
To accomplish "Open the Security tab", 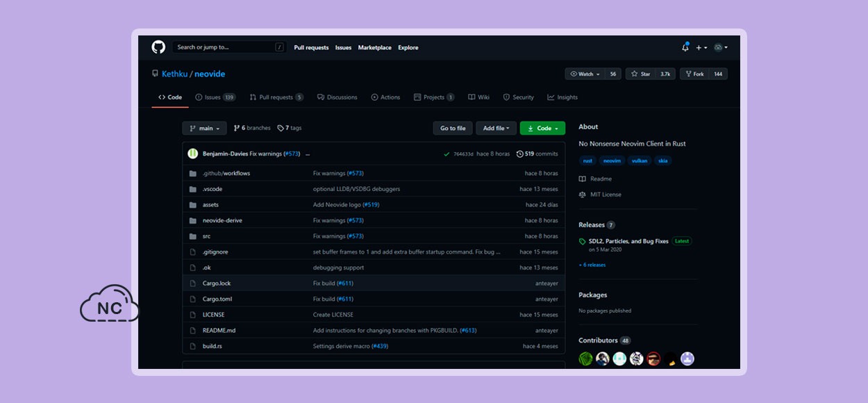I will coord(518,97).
